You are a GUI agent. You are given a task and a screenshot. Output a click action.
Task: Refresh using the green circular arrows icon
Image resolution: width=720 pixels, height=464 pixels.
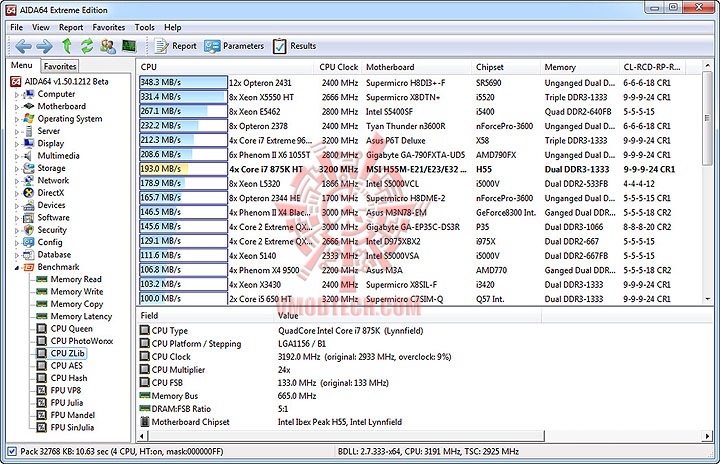[x=87, y=46]
